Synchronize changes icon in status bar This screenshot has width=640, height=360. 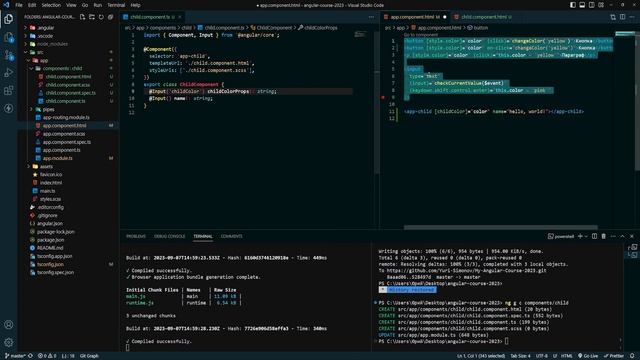(x=30, y=356)
